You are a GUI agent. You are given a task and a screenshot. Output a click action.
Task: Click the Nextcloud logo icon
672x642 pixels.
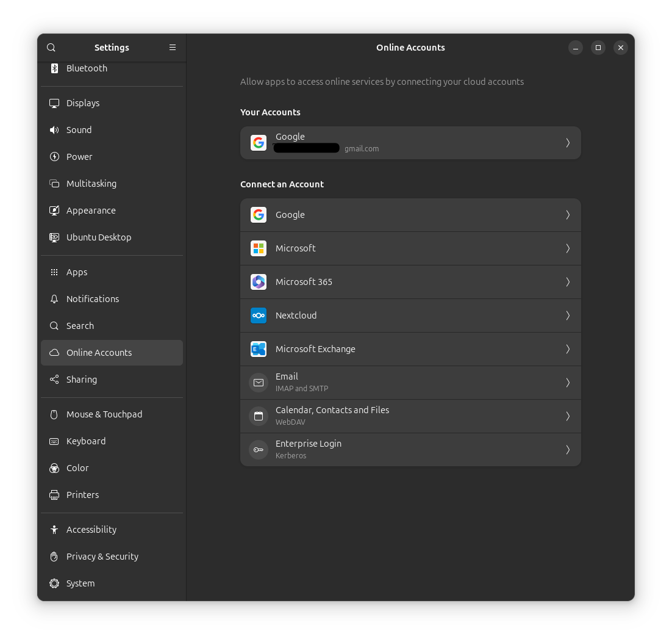(x=259, y=316)
